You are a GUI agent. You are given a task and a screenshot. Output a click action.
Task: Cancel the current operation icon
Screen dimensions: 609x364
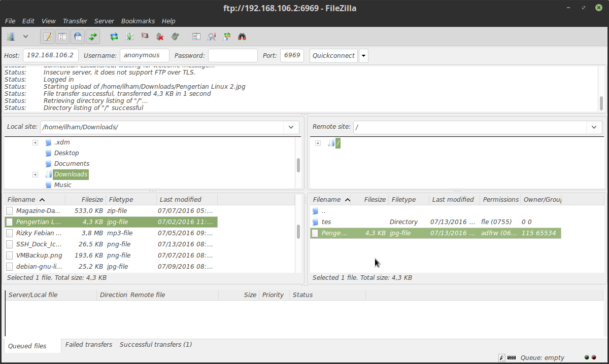click(145, 37)
